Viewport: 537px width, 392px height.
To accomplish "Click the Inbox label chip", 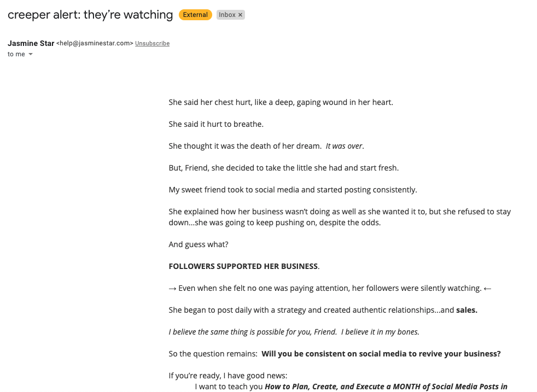I will 227,15.
